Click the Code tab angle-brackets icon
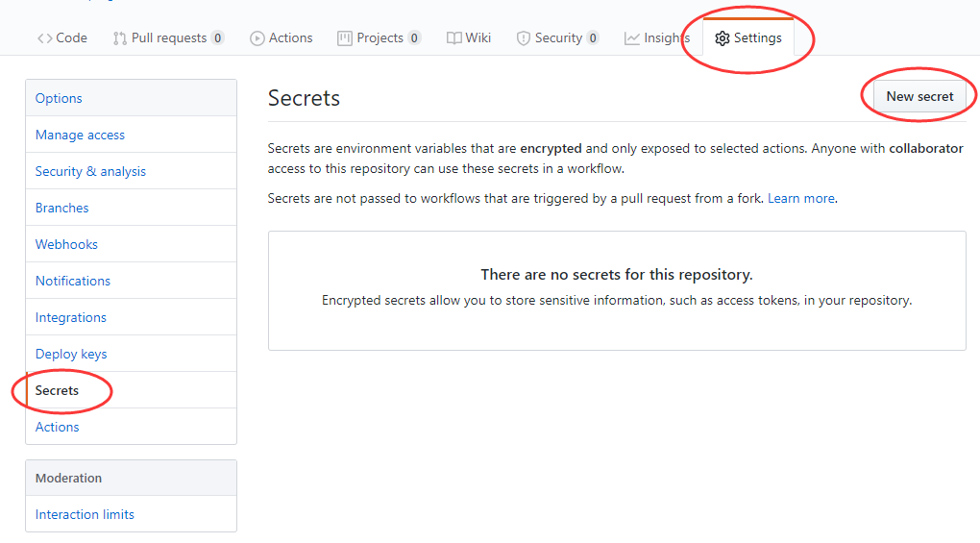Screen dimensions: 980x543 click(x=44, y=38)
